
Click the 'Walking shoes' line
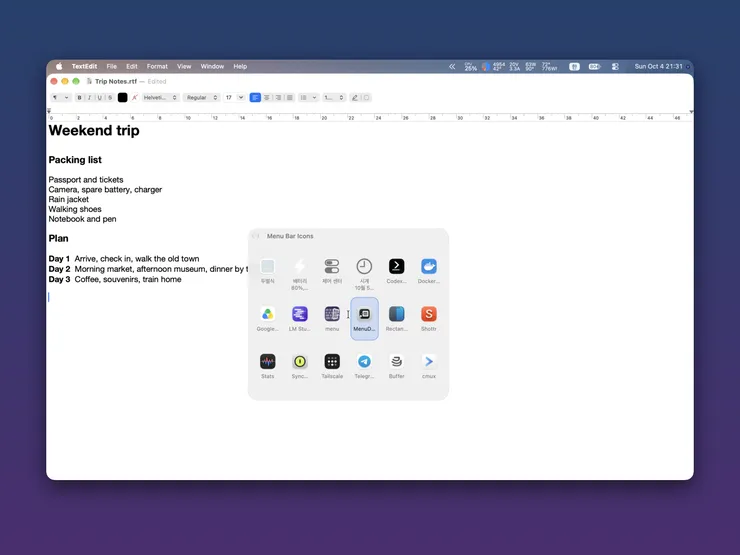75,209
